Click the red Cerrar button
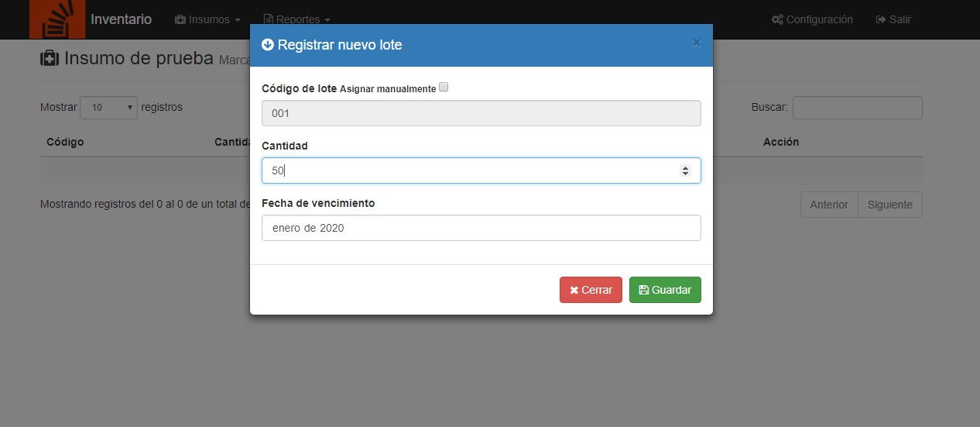Screen dimensions: 980x427 tap(591, 290)
